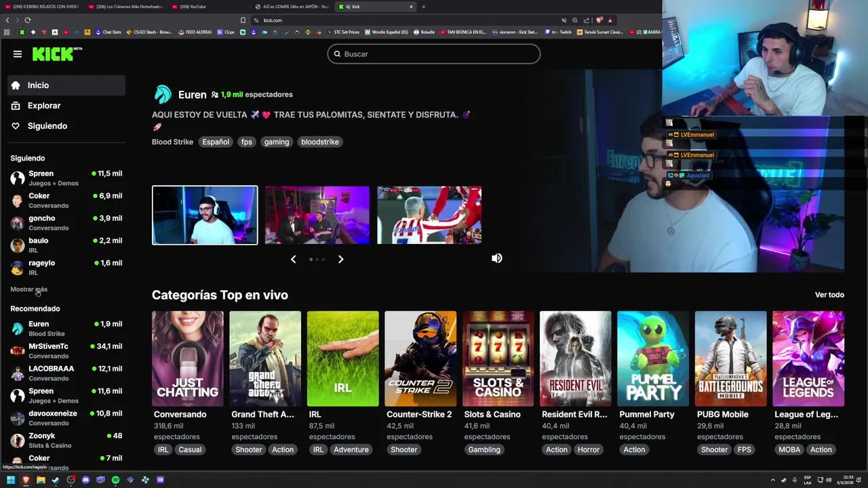Click Horror tag under Resident Evil
Viewport: 868px width, 488px height.
[589, 449]
